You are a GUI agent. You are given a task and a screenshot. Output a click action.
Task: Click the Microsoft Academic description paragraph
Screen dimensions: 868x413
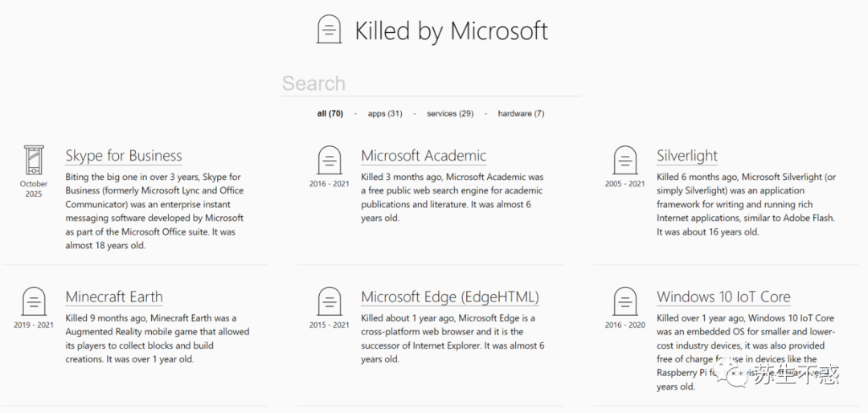coord(452,198)
